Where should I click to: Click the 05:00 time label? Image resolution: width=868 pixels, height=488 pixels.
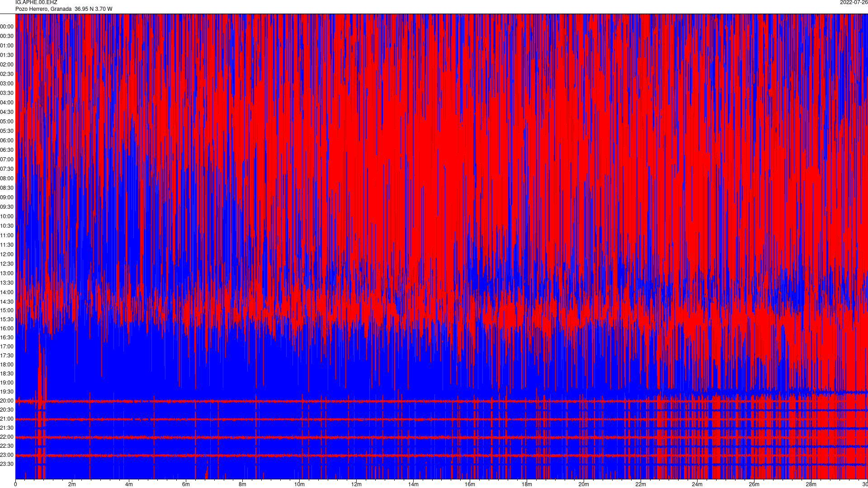[x=7, y=122]
